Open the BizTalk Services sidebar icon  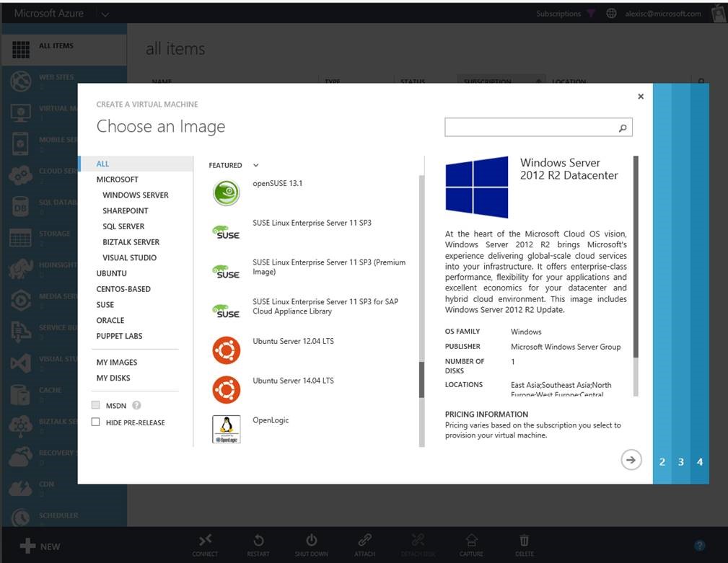pyautogui.click(x=20, y=425)
